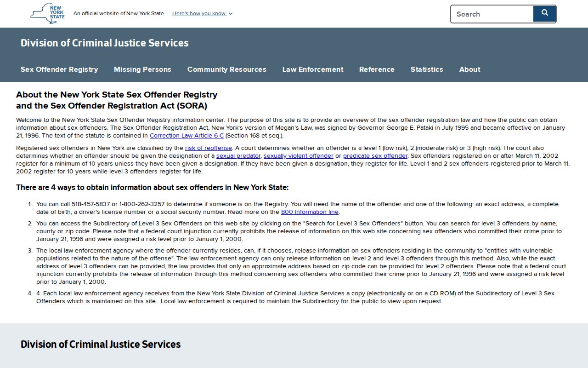Open the Missing Persons menu
This screenshot has width=588, height=368.
(142, 69)
